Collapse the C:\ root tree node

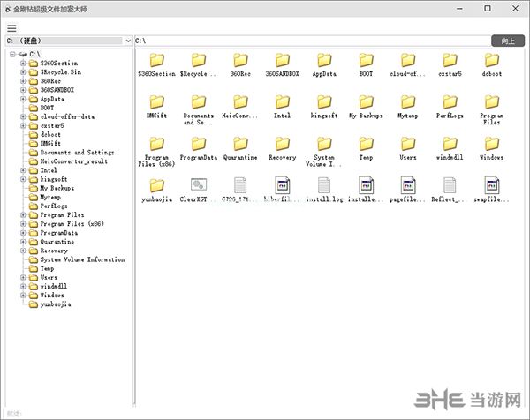tap(11, 54)
